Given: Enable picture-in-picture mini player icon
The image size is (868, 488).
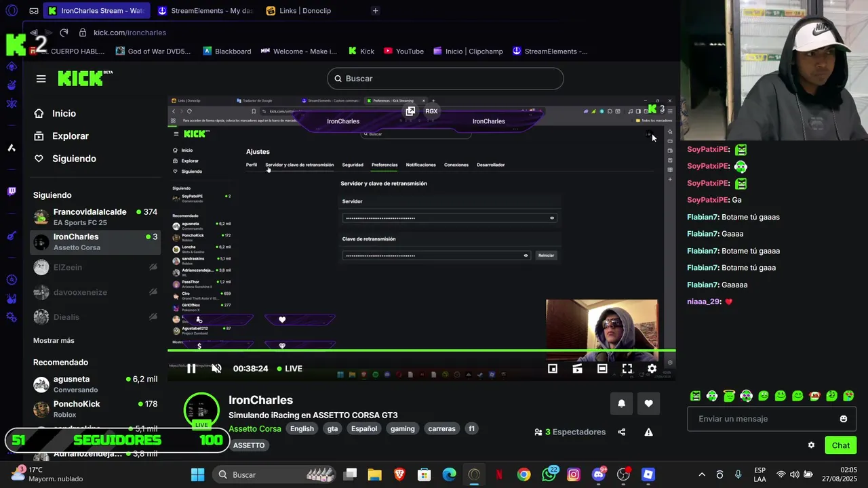Looking at the screenshot, I should 553,369.
